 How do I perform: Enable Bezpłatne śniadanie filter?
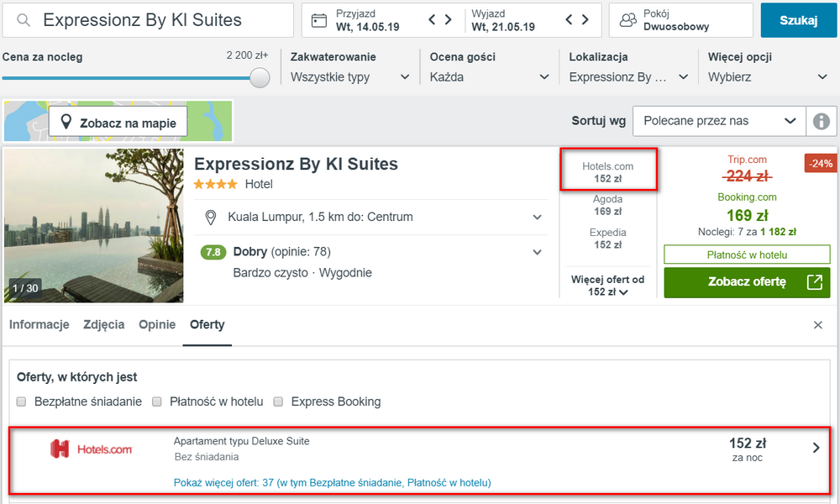(22, 402)
